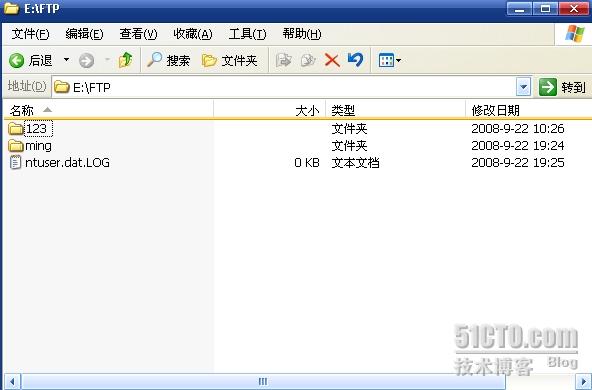Select the ming folder icon
The height and width of the screenshot is (390, 592).
pyautogui.click(x=16, y=146)
